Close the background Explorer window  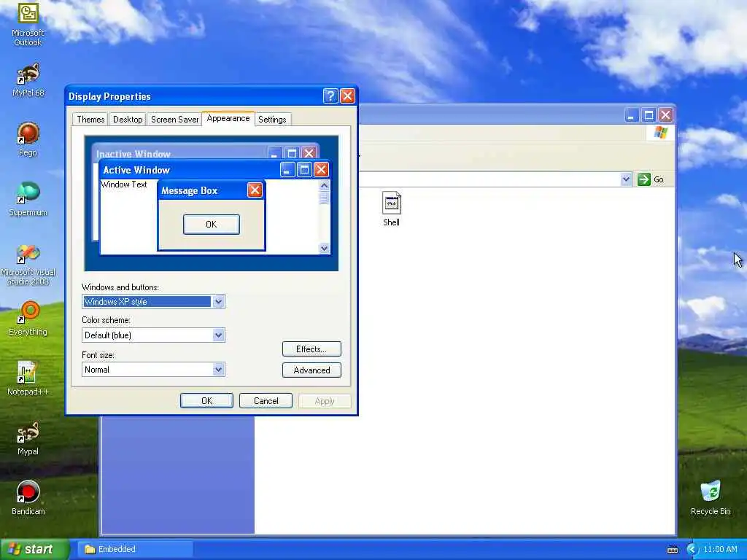coord(665,115)
